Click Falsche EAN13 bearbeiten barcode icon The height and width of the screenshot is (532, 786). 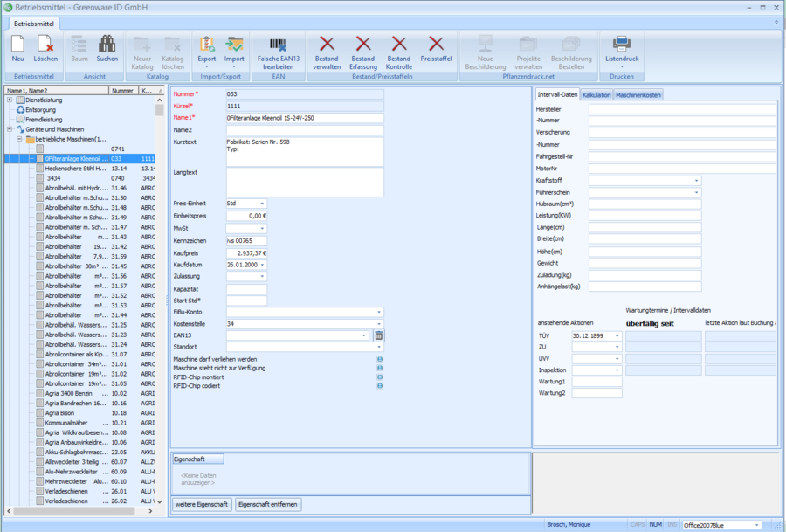pyautogui.click(x=279, y=45)
